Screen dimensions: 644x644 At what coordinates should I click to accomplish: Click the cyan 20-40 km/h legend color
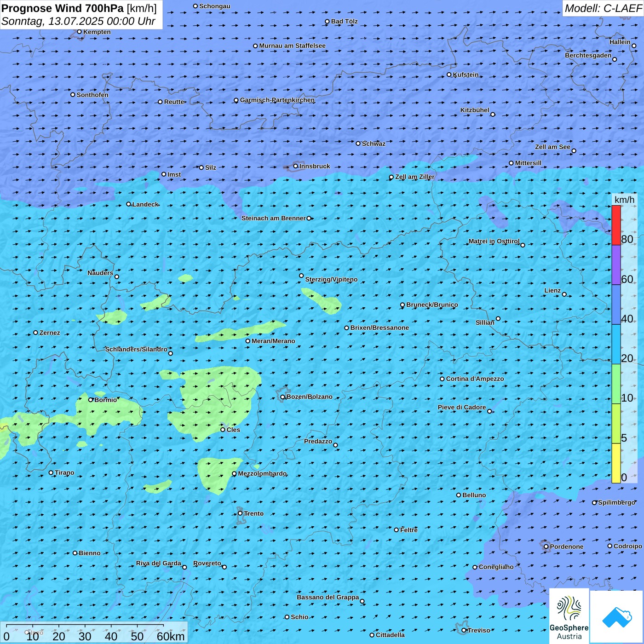tap(616, 345)
